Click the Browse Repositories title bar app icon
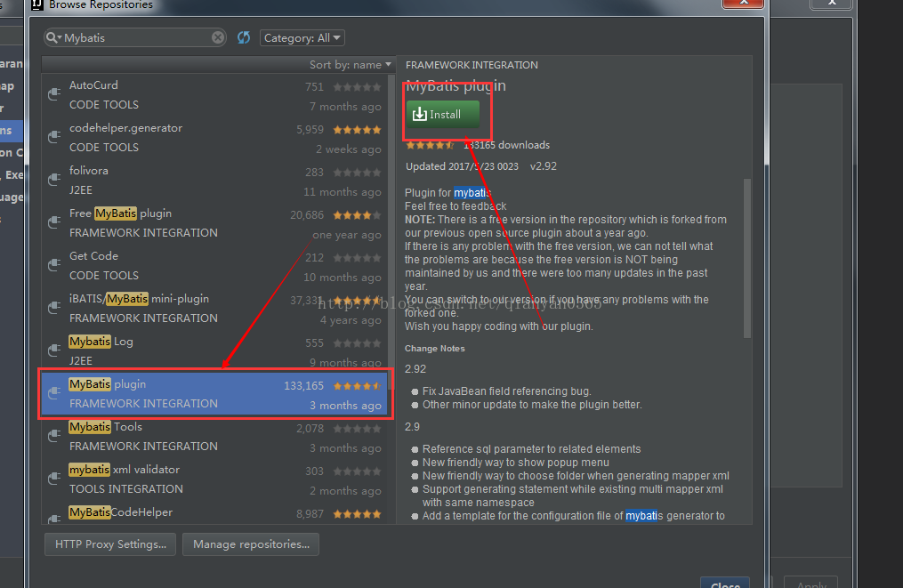Screen dimensions: 903x588 37,4
